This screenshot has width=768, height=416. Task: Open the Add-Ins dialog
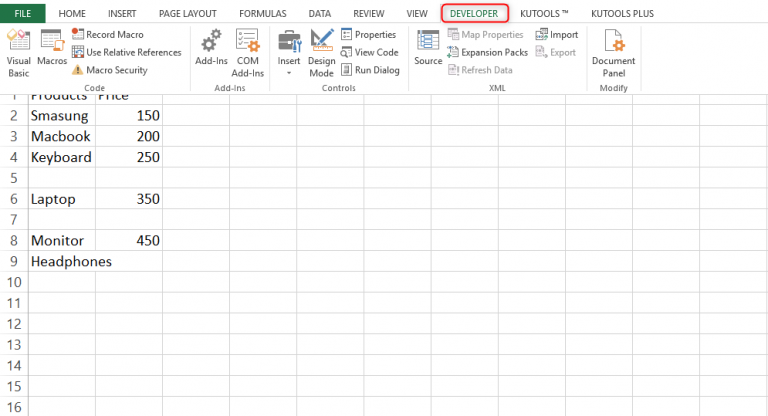(x=211, y=51)
